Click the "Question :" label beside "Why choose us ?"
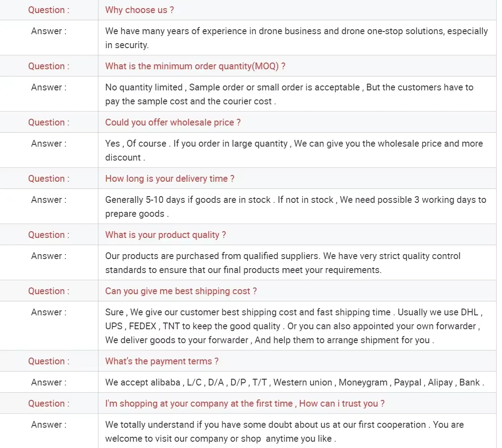 pyautogui.click(x=49, y=10)
